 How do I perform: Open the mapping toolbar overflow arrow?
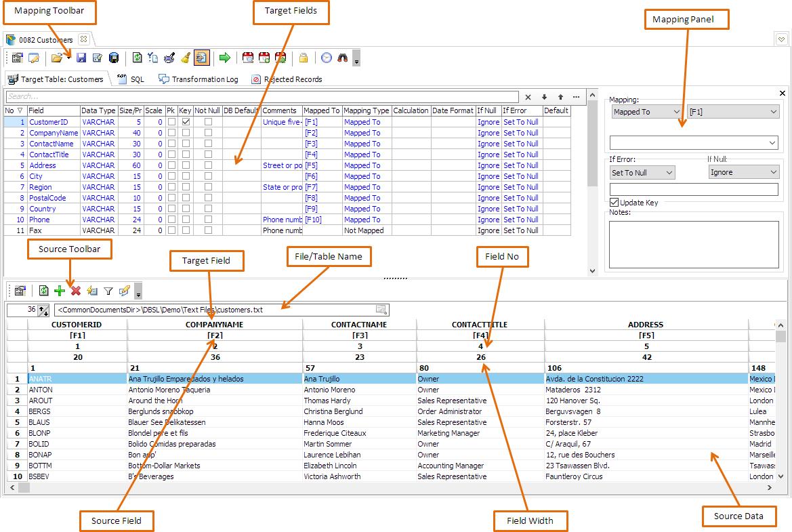[x=356, y=59]
